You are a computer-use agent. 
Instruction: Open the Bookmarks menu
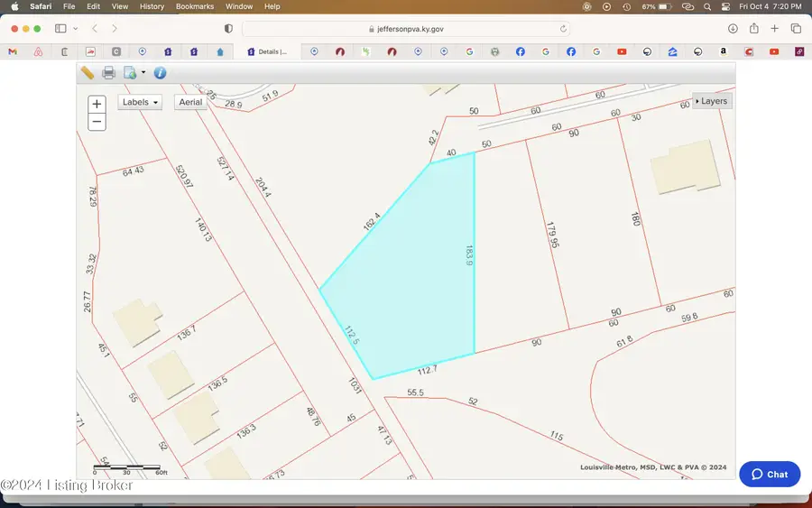click(x=195, y=6)
